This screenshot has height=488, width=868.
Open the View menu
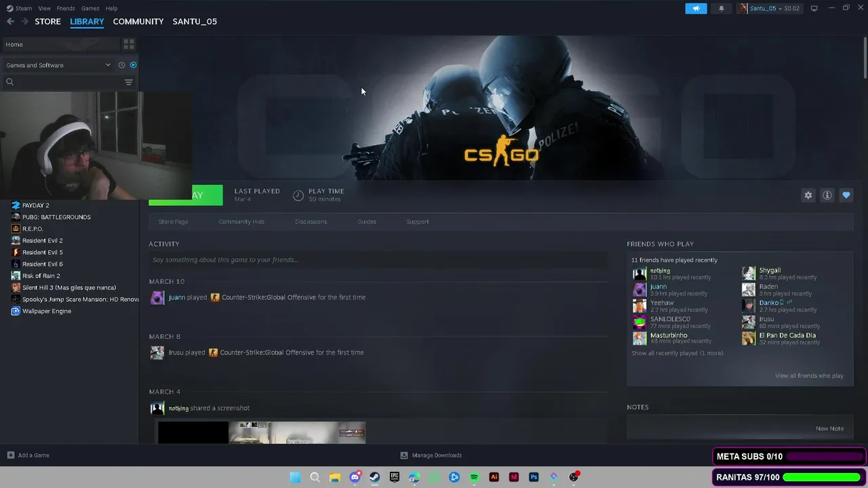44,8
